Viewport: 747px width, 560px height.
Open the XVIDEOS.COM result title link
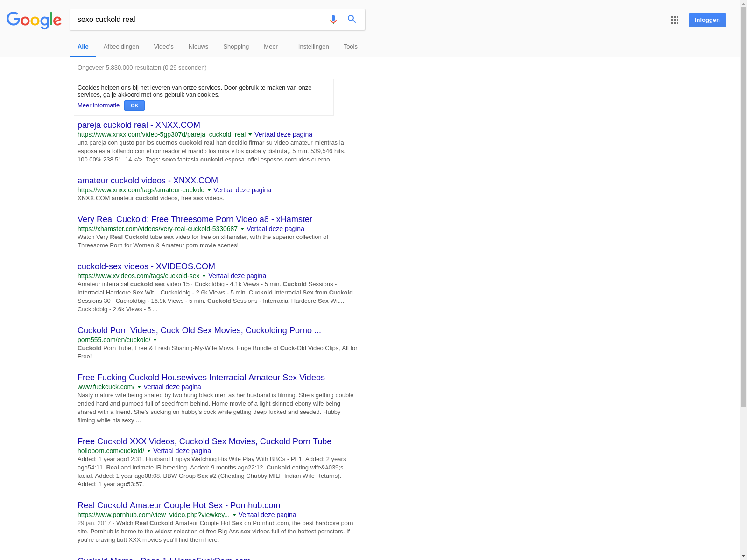(146, 266)
